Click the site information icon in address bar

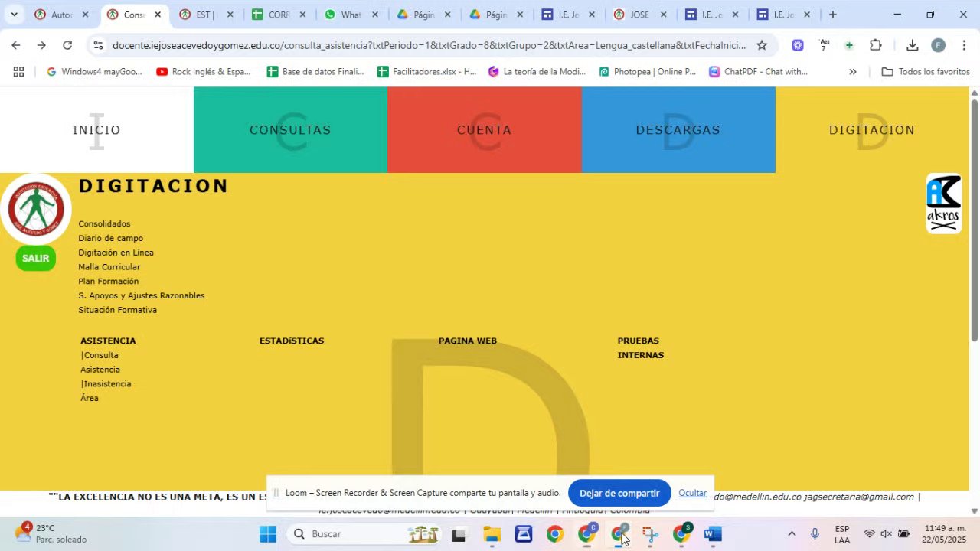[98, 45]
